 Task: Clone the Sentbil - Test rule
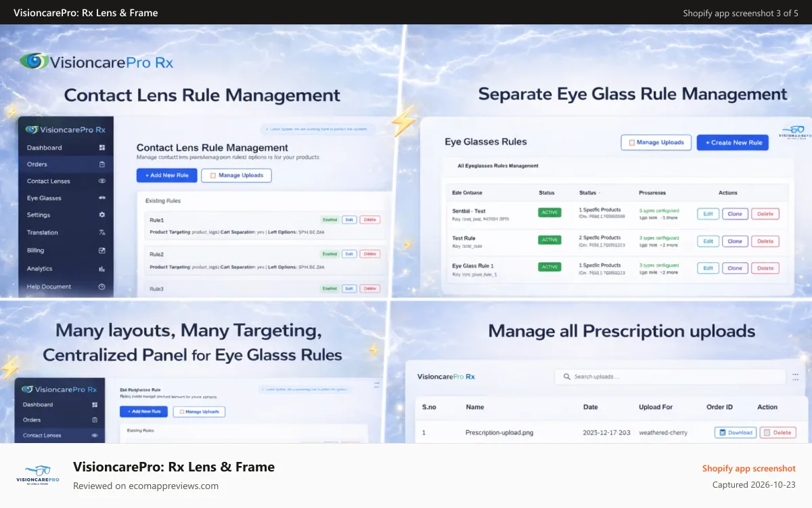pos(735,214)
